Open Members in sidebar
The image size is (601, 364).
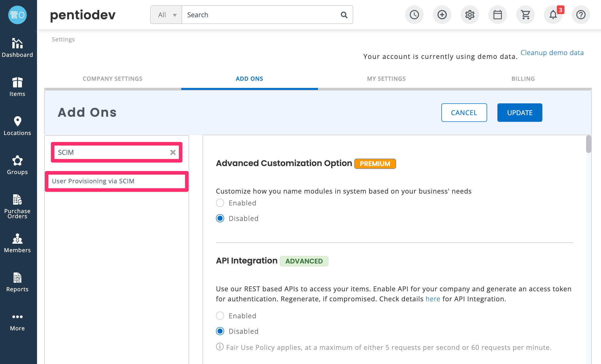point(17,243)
